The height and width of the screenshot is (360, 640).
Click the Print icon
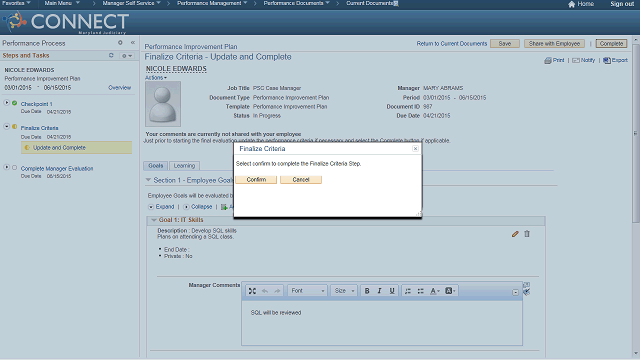[548, 60]
